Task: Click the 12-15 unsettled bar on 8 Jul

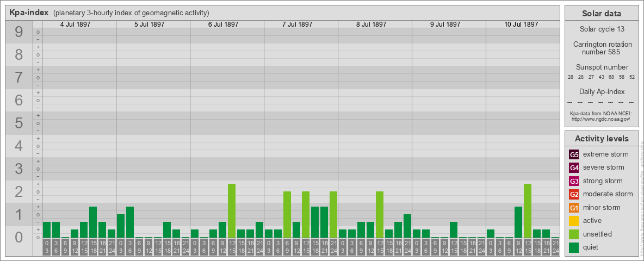Action: pos(380,215)
